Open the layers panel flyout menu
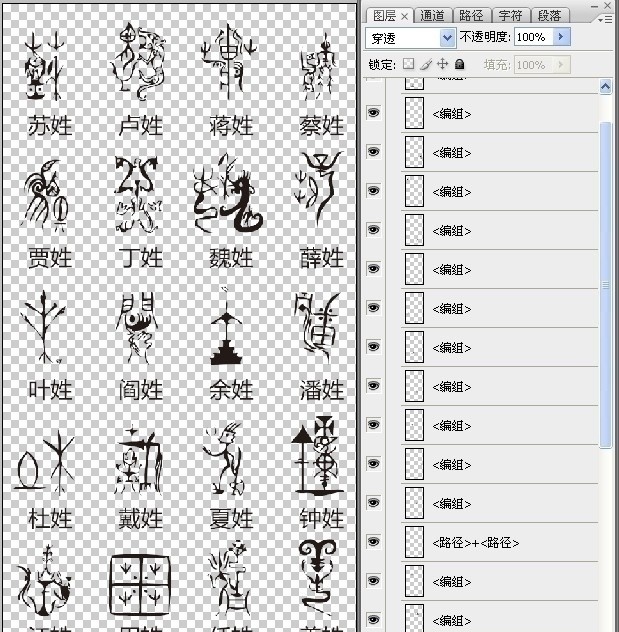The height and width of the screenshot is (632, 619). pos(605,19)
